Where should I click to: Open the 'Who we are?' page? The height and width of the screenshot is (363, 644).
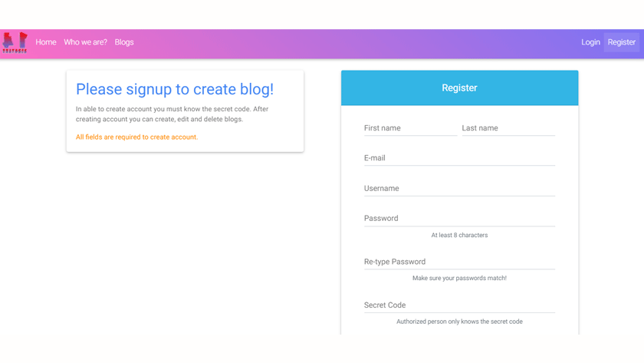point(85,42)
